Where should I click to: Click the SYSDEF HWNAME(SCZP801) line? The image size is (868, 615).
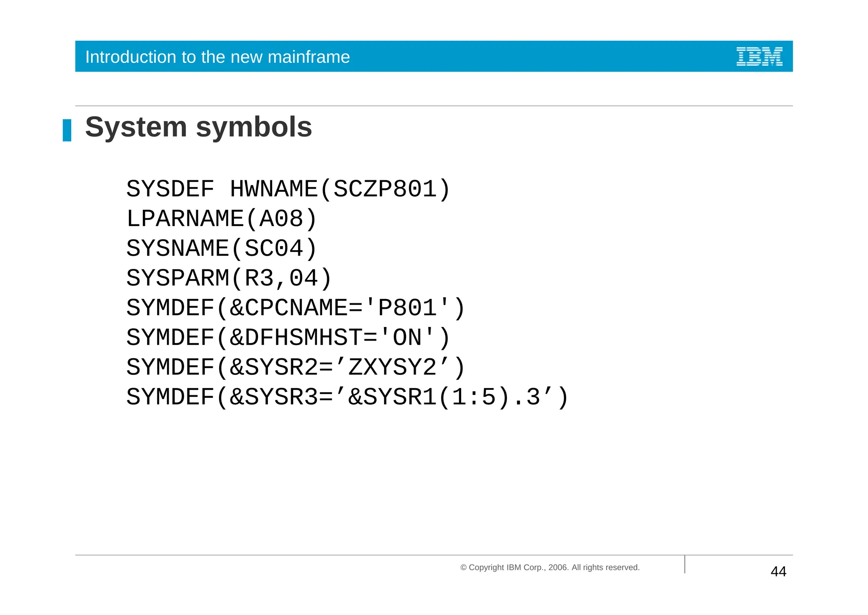pyautogui.click(x=288, y=189)
